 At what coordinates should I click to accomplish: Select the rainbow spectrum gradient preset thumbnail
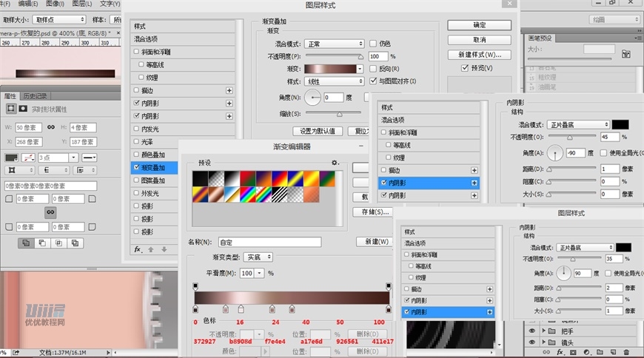[x=248, y=195]
